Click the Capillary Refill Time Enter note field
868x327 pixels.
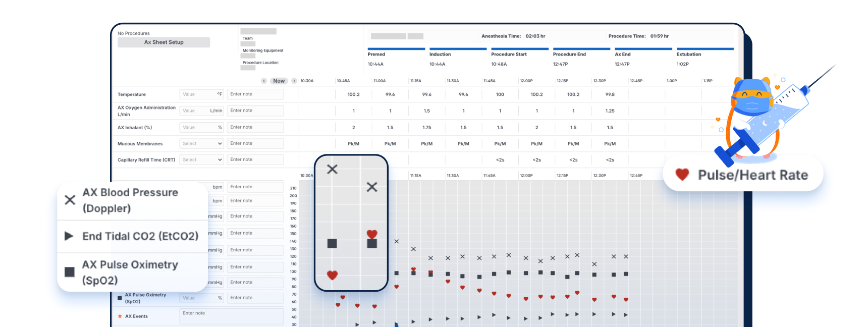point(255,159)
